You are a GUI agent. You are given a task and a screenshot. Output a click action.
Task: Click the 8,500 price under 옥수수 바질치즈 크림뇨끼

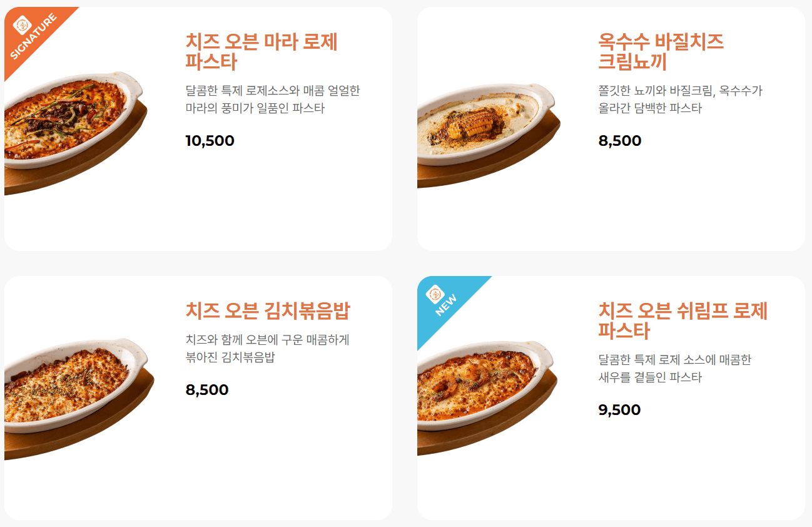(619, 141)
